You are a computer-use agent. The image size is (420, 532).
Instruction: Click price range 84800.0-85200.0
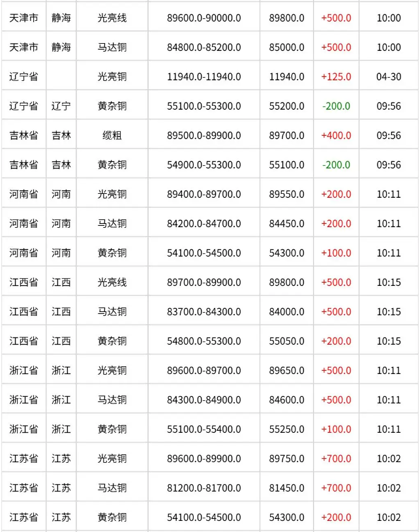click(x=203, y=48)
